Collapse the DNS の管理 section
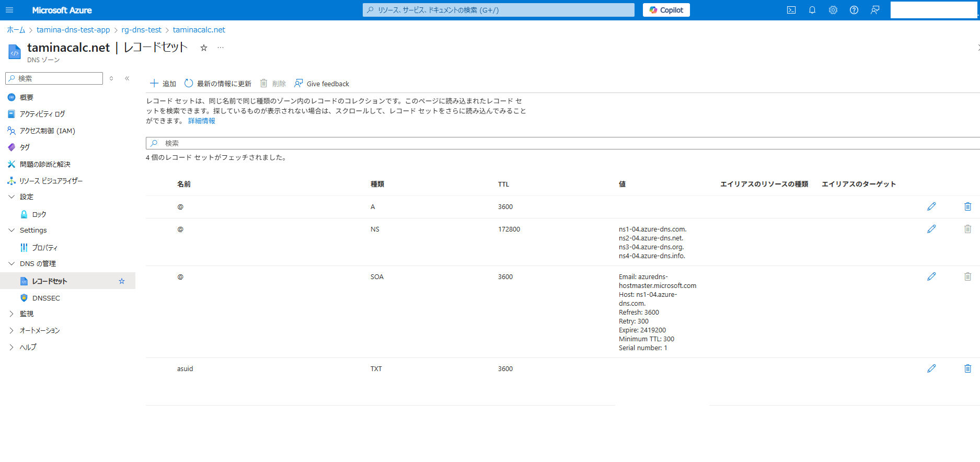Image resolution: width=980 pixels, height=462 pixels. point(11,263)
